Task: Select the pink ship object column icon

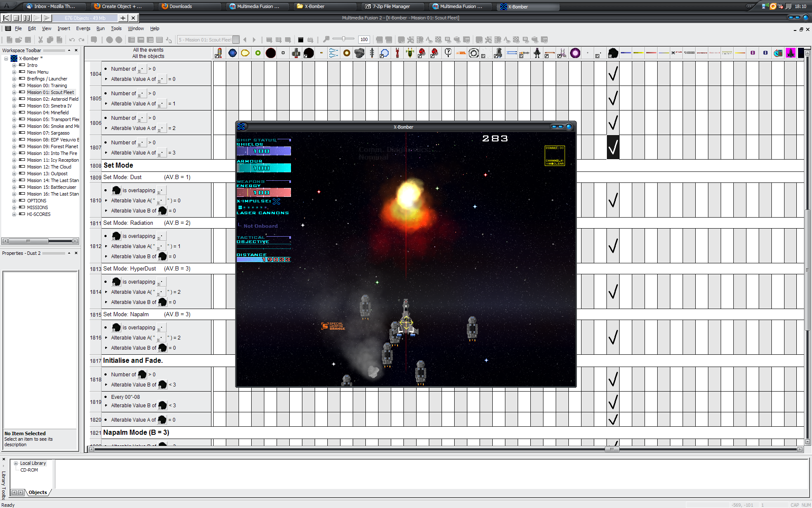Action: 790,53
